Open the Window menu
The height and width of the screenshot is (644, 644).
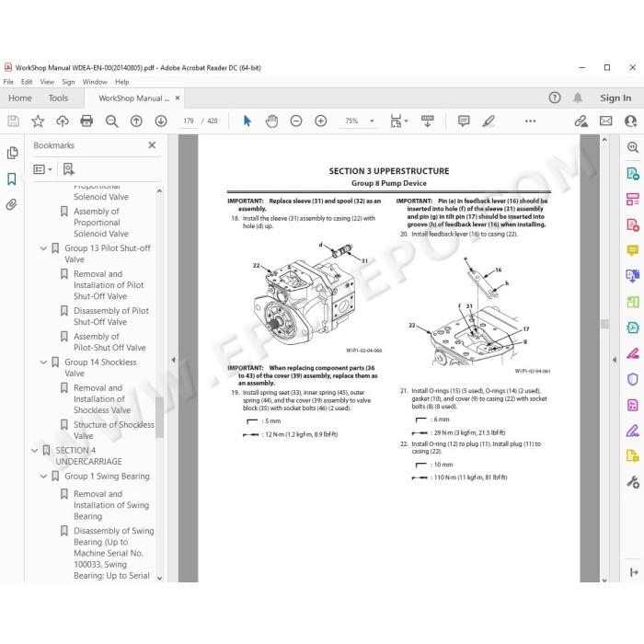click(x=95, y=82)
